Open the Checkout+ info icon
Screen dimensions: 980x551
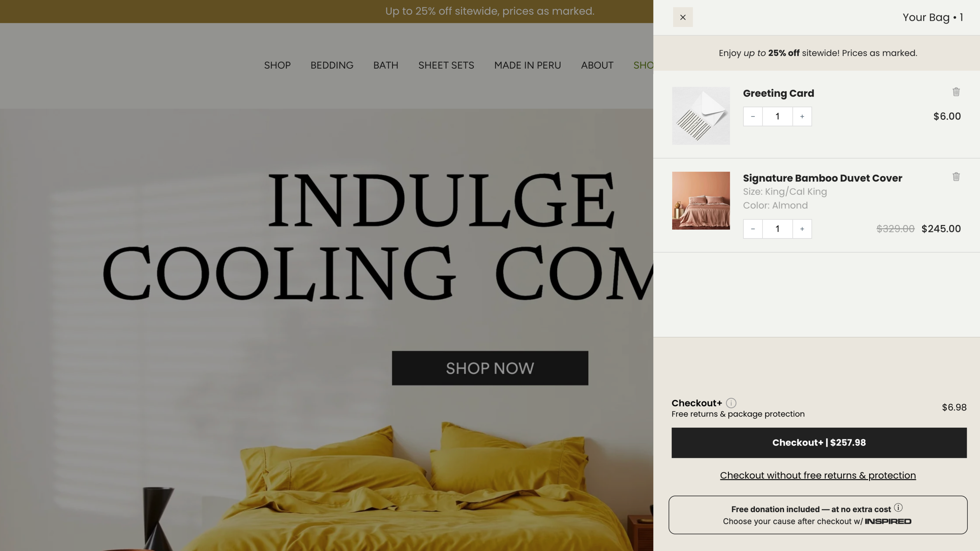click(x=731, y=403)
